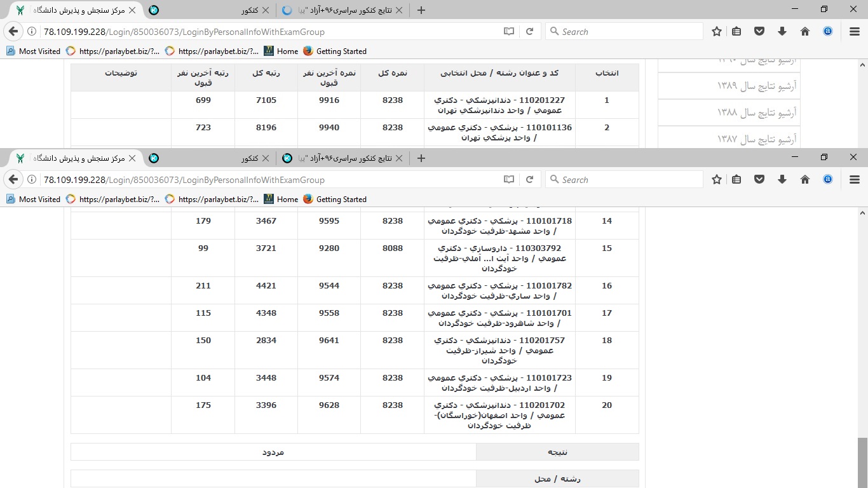This screenshot has height=488, width=868.
Task: Open Home bookmark in lower window
Action: click(281, 200)
